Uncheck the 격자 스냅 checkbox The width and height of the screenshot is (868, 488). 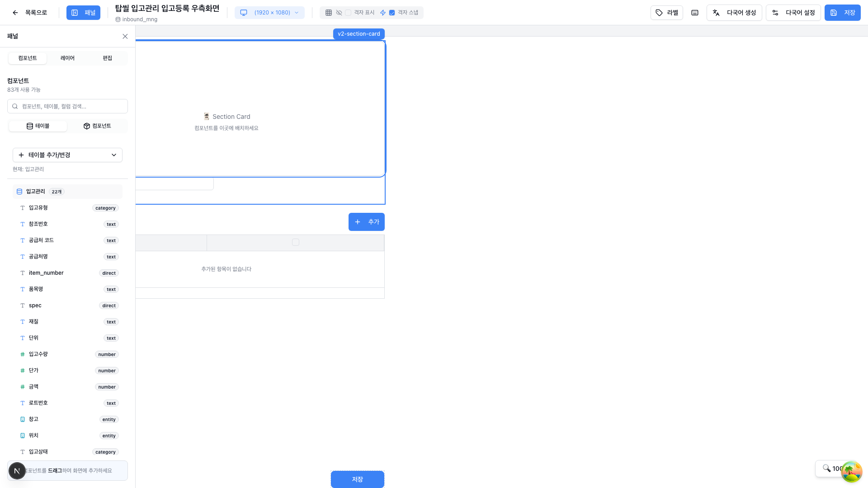point(392,13)
